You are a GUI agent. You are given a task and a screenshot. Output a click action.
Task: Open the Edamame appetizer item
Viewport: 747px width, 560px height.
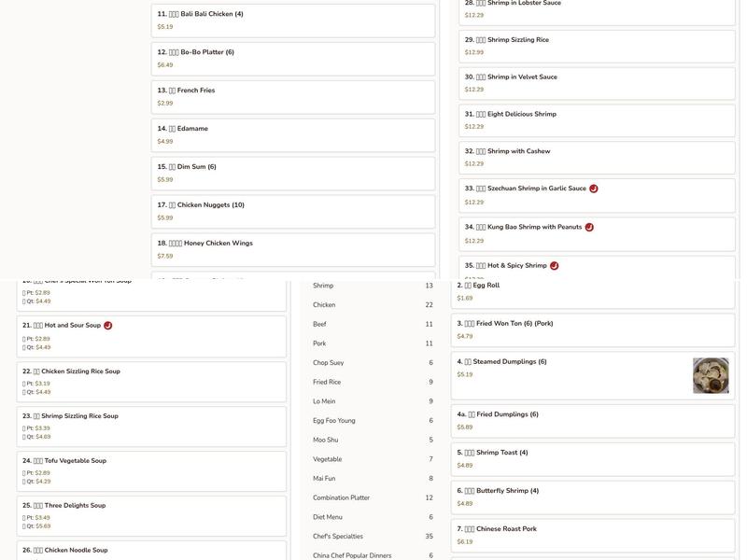[x=292, y=135]
